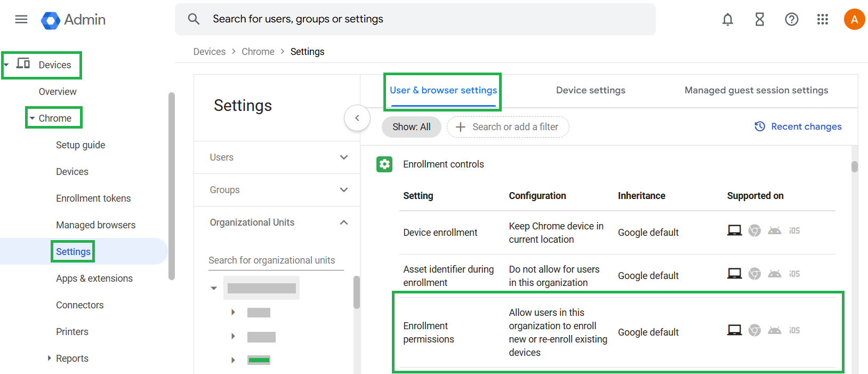Screen dimensions: 868x374
Task: Collapse the Chrome submenu arrow
Action: click(33, 118)
